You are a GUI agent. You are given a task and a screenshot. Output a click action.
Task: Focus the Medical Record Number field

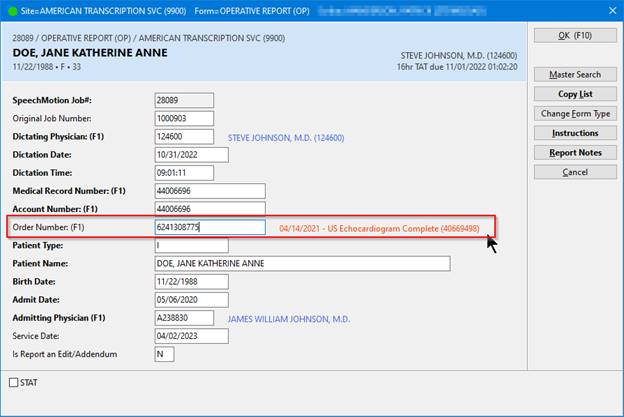point(210,191)
